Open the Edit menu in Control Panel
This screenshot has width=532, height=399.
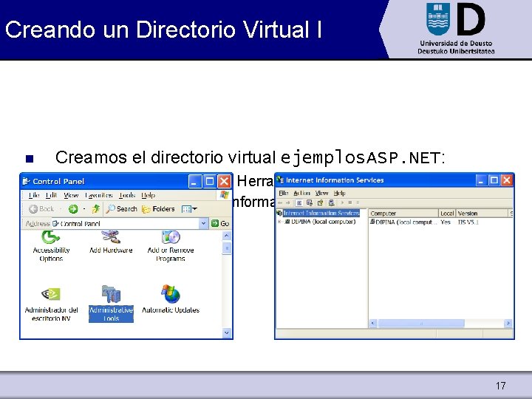click(x=51, y=195)
